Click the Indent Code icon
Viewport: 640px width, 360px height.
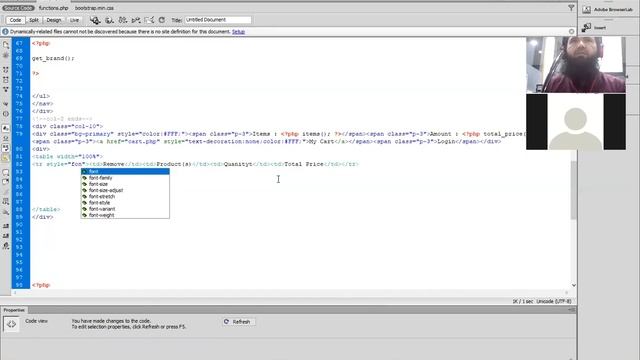(x=6, y=226)
